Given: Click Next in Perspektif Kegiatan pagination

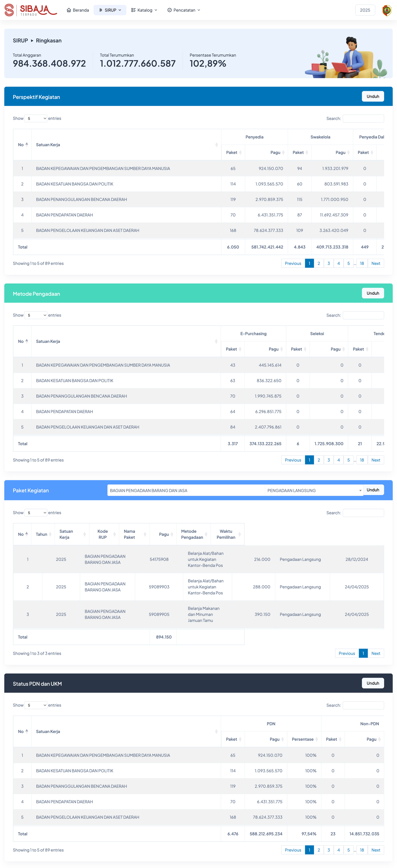Looking at the screenshot, I should tap(376, 263).
